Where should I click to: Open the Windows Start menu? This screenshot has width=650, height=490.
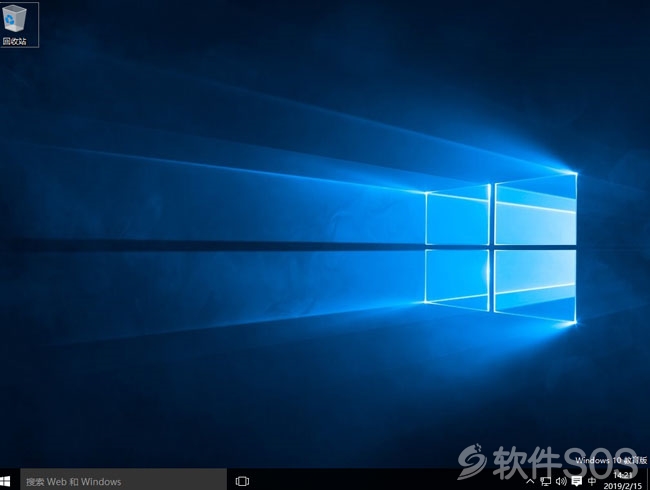click(x=6, y=481)
